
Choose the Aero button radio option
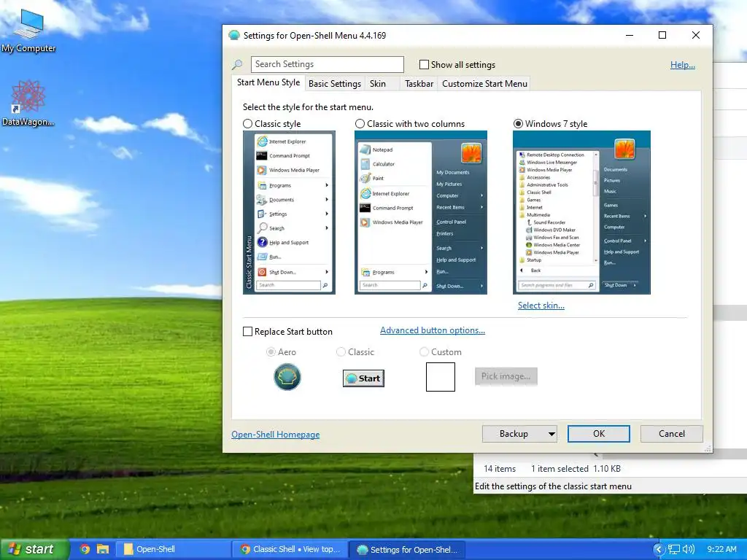[x=271, y=352]
